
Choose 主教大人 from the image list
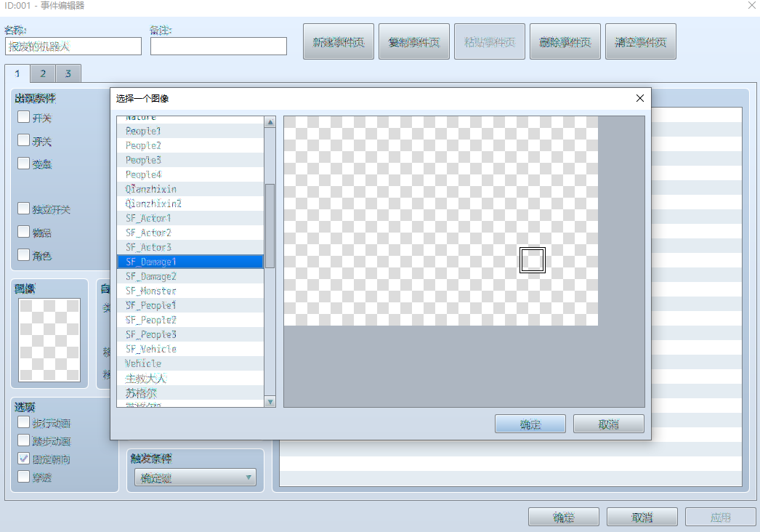[190, 378]
